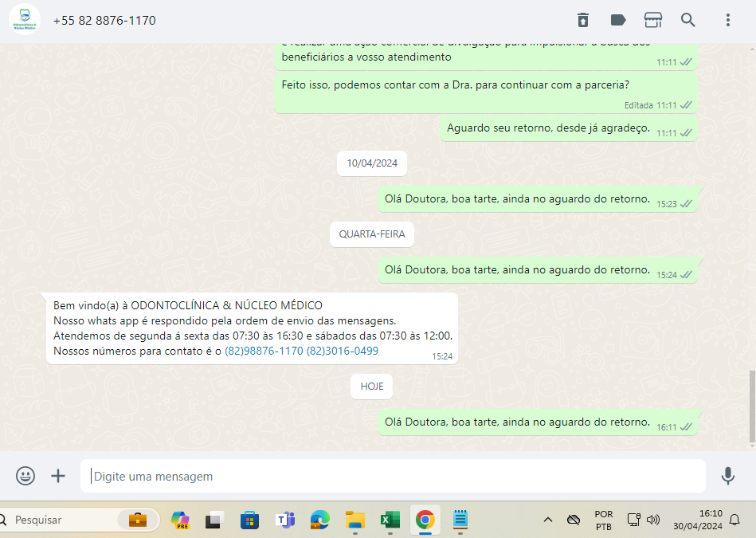Click the phone link (82)98876-1170
Viewport: 756px width, 538px height.
click(264, 351)
